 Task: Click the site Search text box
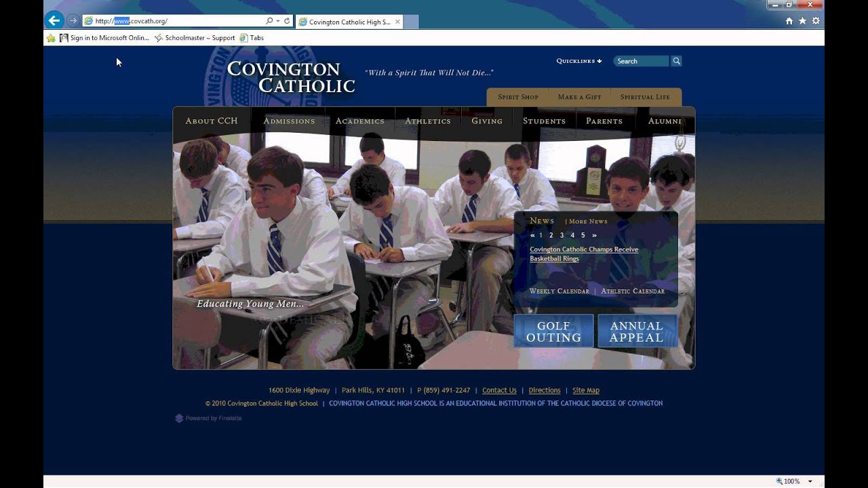click(x=642, y=61)
